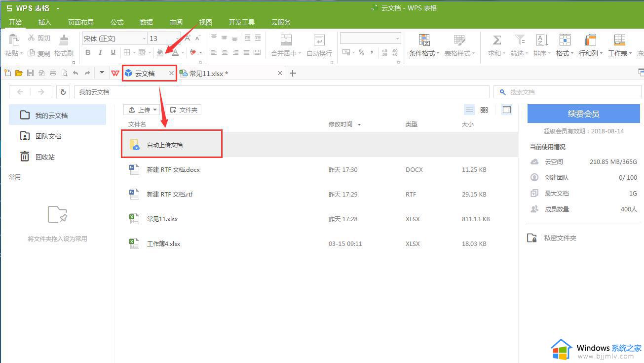
Task: Click the center text horizontally icon
Action: click(225, 52)
